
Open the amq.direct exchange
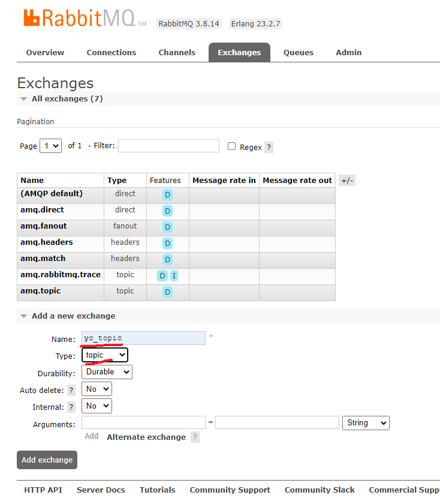tap(42, 210)
